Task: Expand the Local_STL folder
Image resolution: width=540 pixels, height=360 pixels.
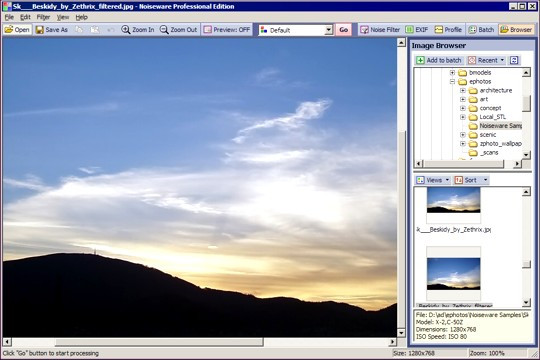Action: pos(463,117)
